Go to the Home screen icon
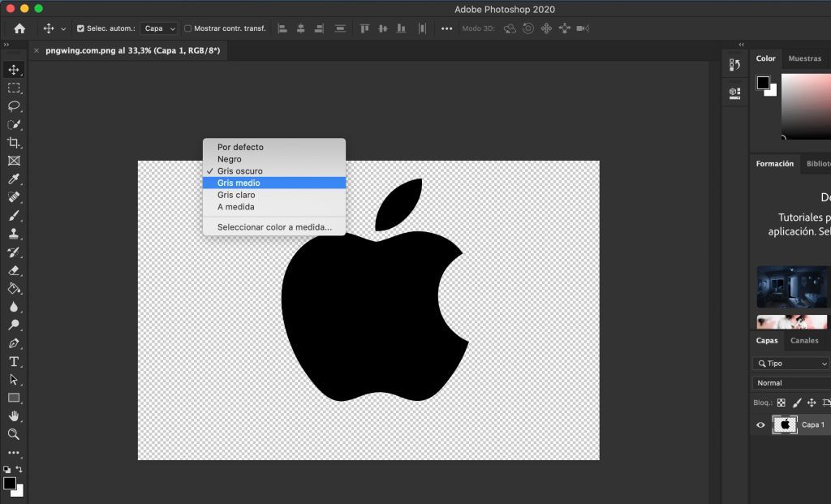 tap(19, 28)
